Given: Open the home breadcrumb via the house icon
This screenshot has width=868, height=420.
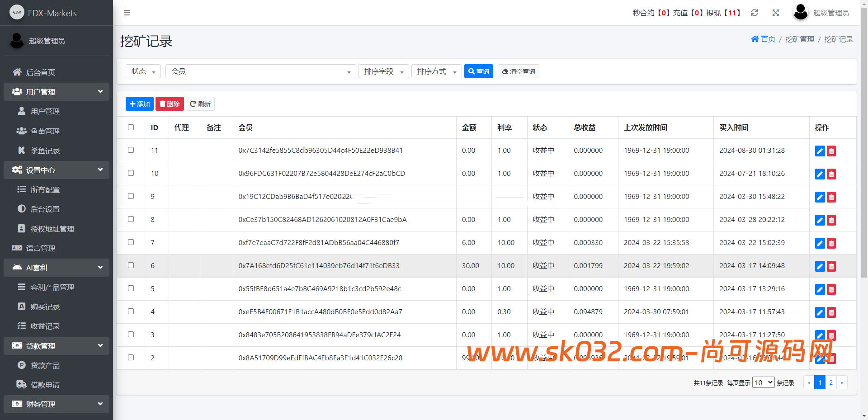Looking at the screenshot, I should [754, 39].
